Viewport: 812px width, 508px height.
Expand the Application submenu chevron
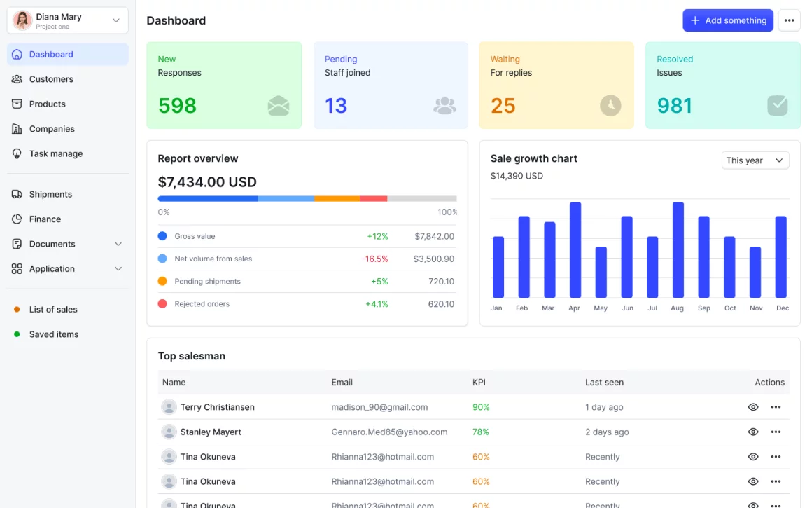coord(118,269)
